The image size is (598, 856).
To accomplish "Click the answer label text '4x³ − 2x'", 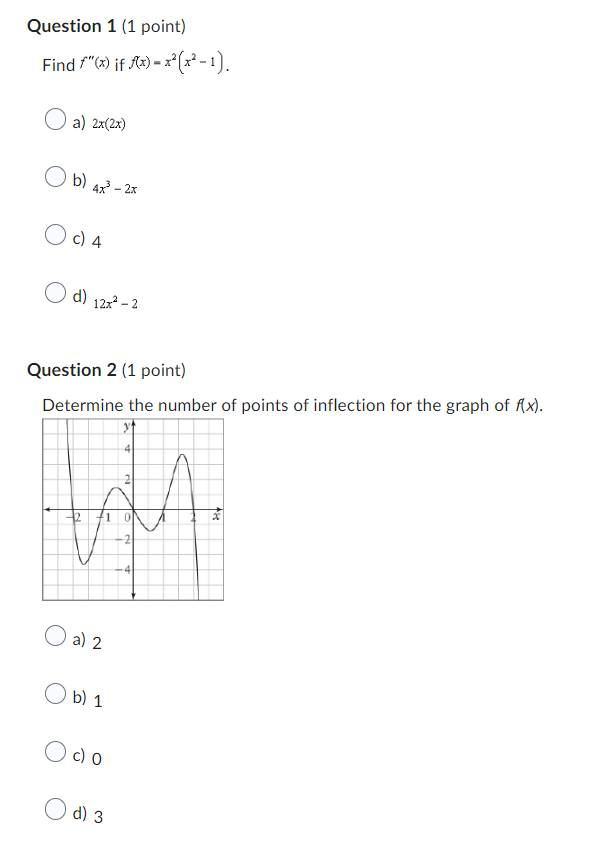I will 115,188.
